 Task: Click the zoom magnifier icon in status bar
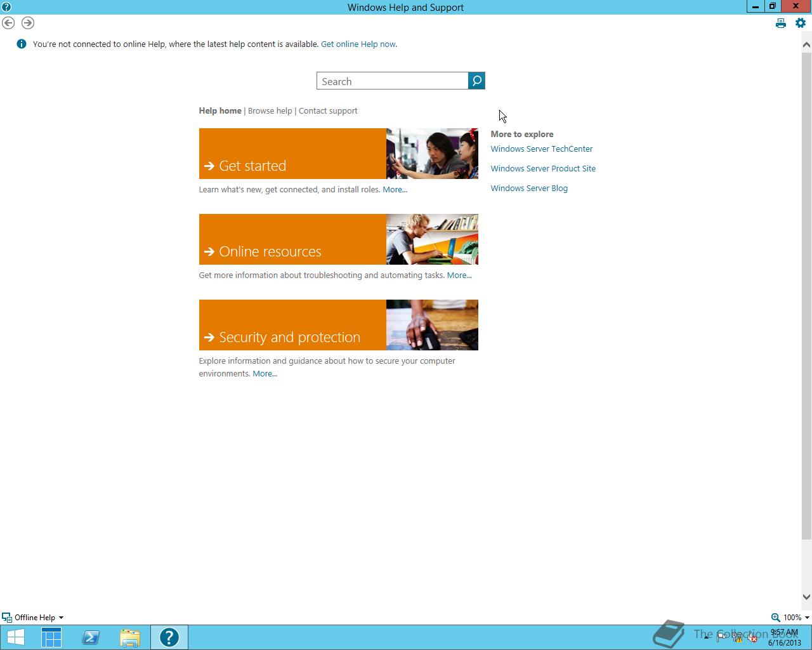click(775, 617)
